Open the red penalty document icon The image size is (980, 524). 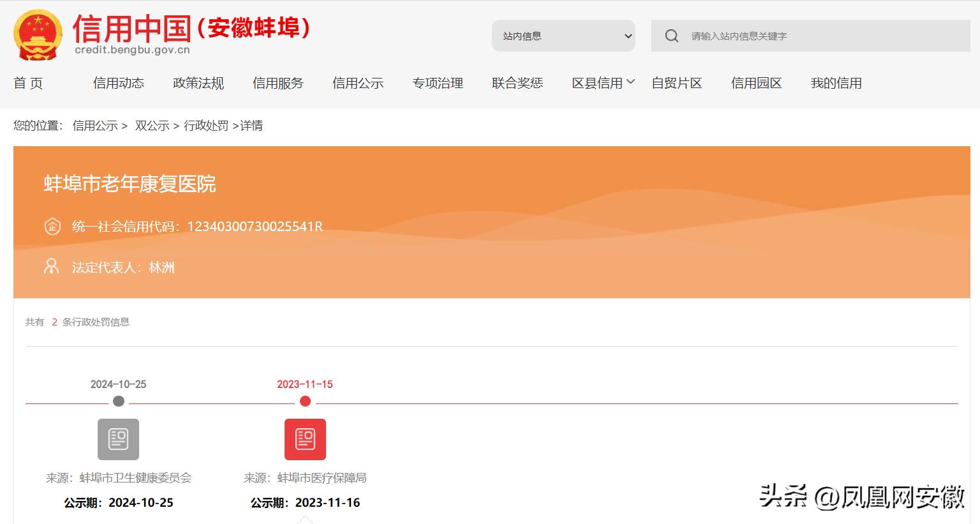click(x=305, y=439)
